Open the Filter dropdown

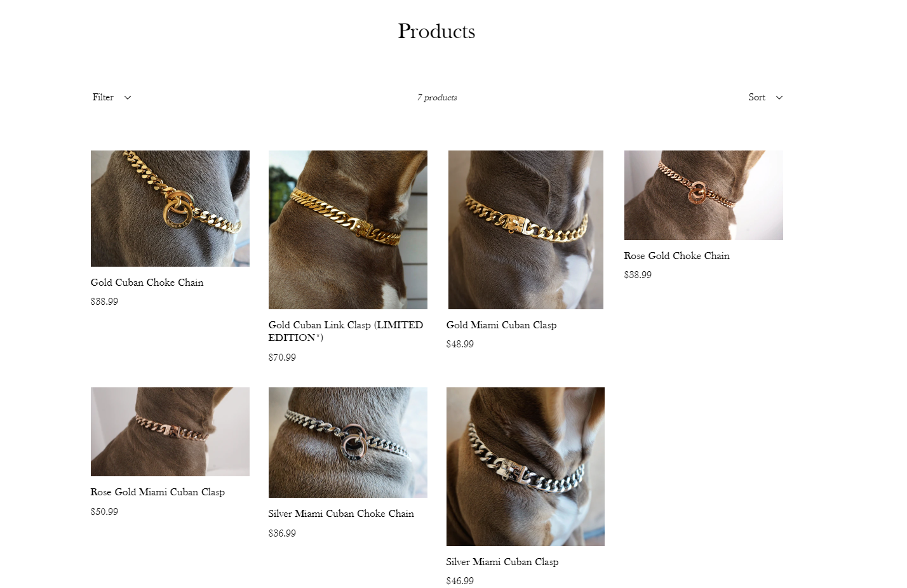(111, 97)
